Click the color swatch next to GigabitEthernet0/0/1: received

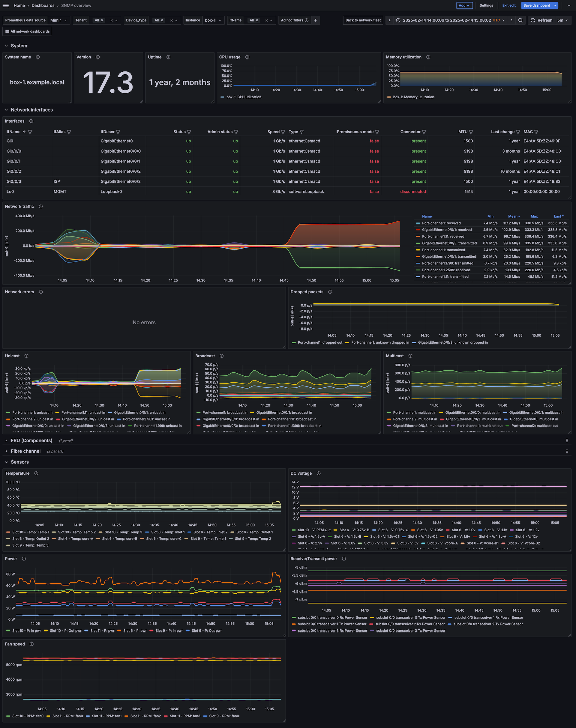(x=418, y=229)
